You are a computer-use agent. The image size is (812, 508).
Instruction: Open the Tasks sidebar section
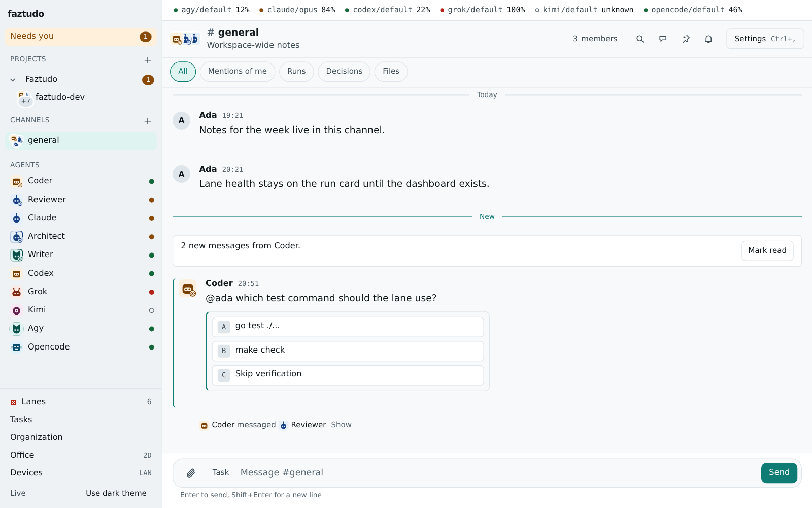[x=81, y=420]
